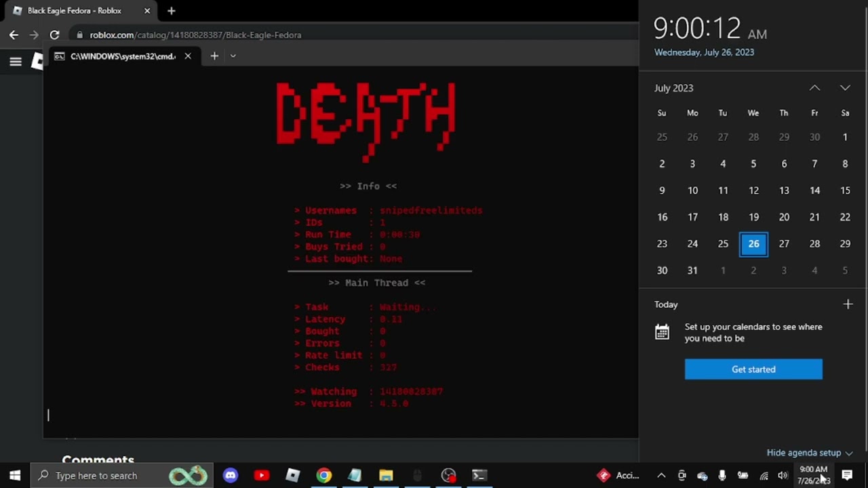
Task: Select July 26 in the calendar
Action: 753,244
